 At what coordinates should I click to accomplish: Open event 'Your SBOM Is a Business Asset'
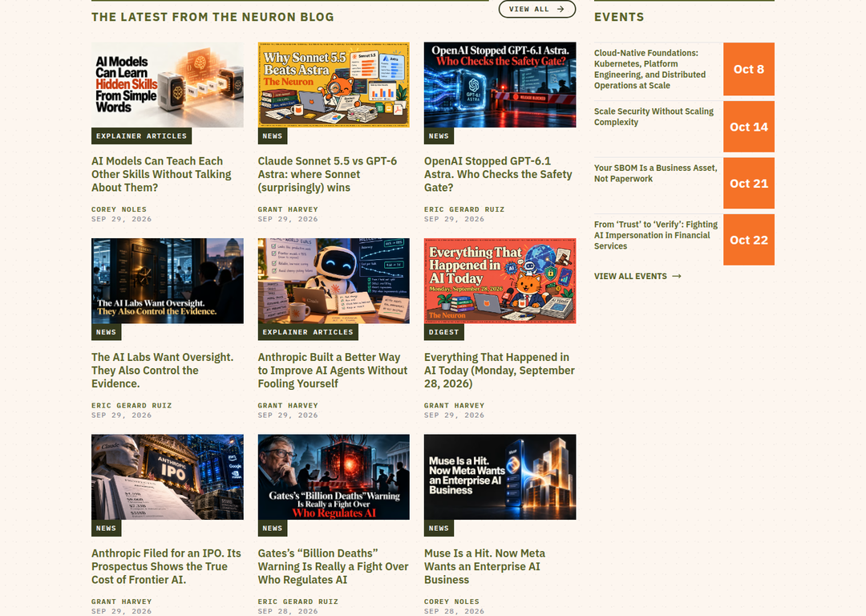point(656,173)
